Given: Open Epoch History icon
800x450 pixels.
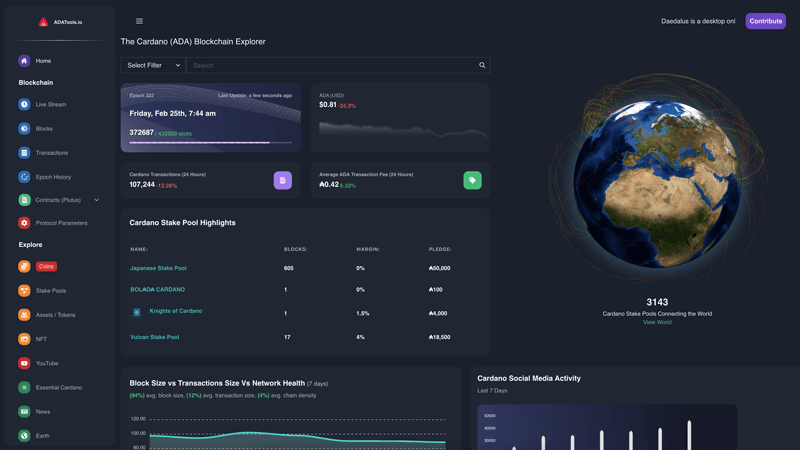Looking at the screenshot, I should click(x=24, y=177).
